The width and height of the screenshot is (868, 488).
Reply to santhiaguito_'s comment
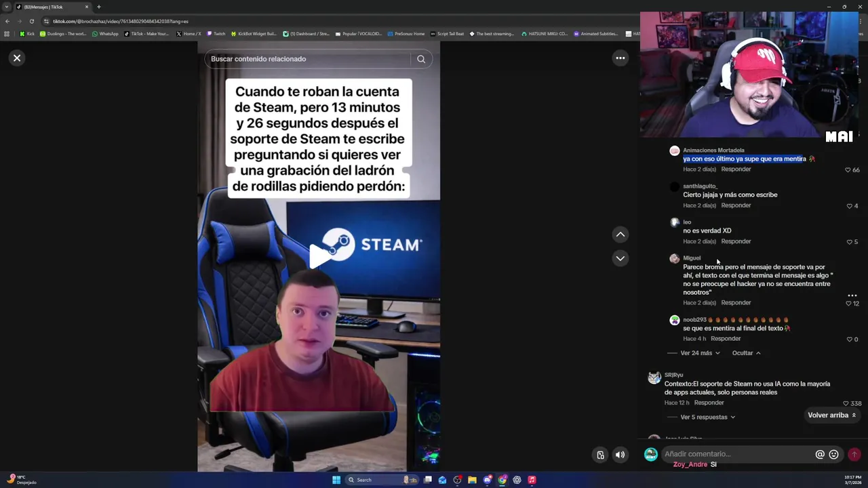point(736,205)
